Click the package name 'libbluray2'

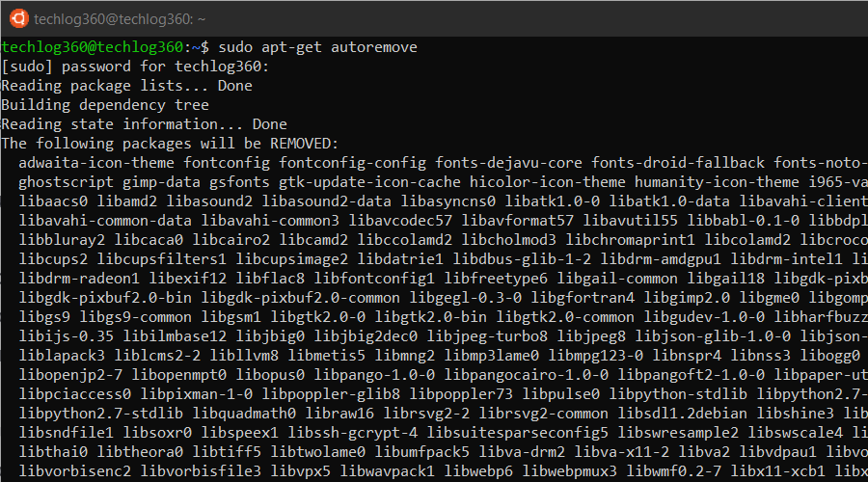(62, 240)
